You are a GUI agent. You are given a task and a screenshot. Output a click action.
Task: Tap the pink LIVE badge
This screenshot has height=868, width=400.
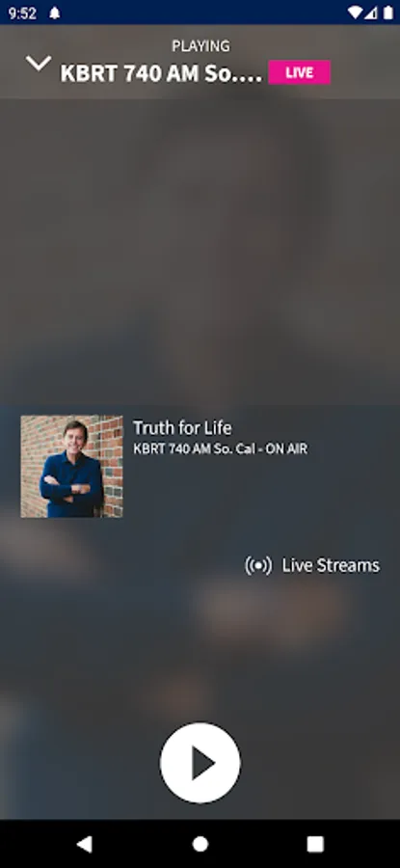tap(300, 72)
